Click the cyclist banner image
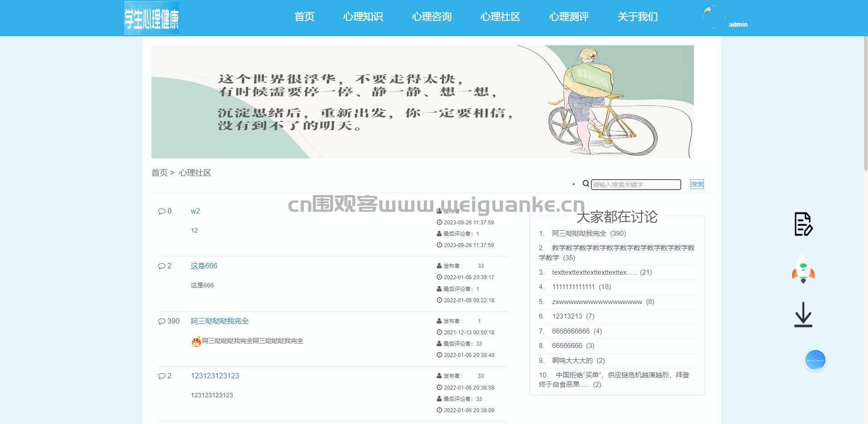 tap(423, 102)
